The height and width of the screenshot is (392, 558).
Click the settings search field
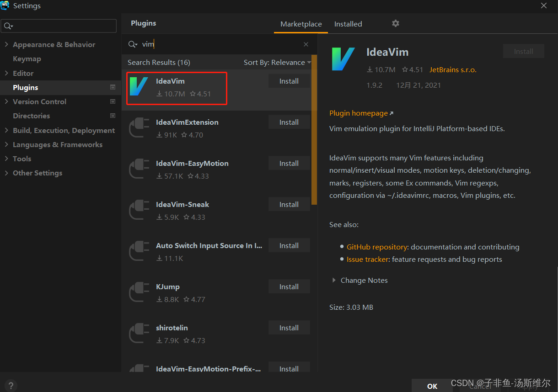(x=59, y=26)
